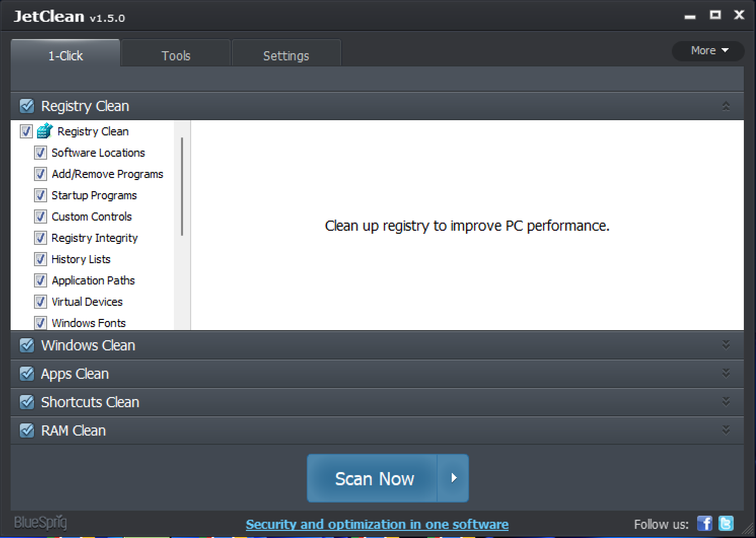Click the RAM Clean section title
756x538 pixels.
tap(74, 431)
